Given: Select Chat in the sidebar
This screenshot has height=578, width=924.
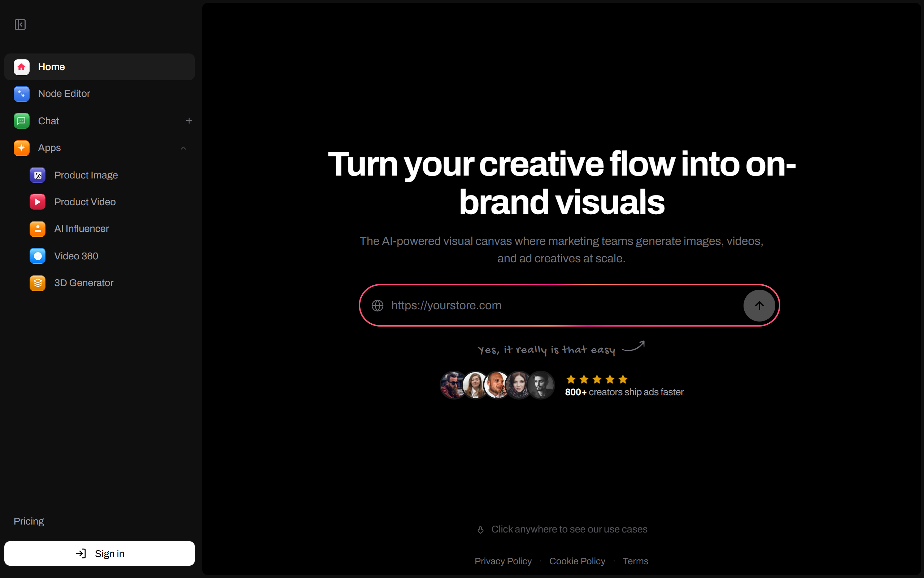Looking at the screenshot, I should tap(48, 121).
